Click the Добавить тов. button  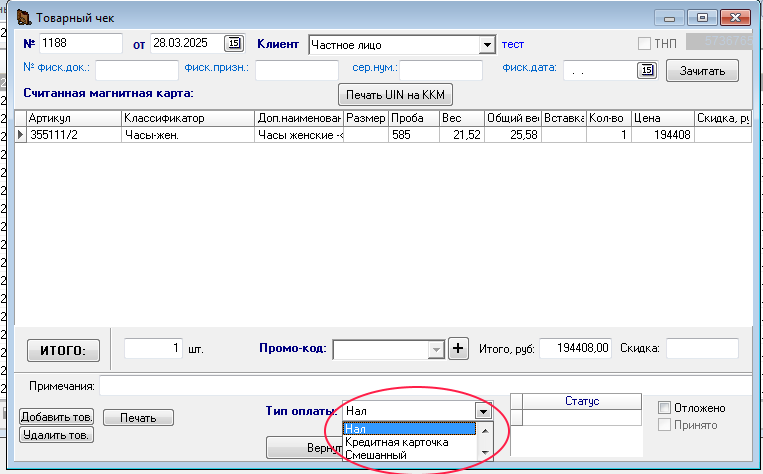click(56, 417)
